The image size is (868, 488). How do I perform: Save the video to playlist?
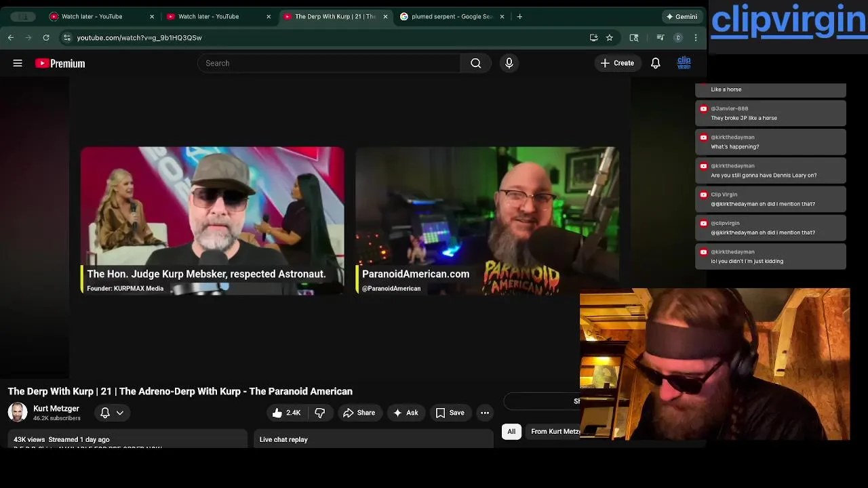[450, 413]
